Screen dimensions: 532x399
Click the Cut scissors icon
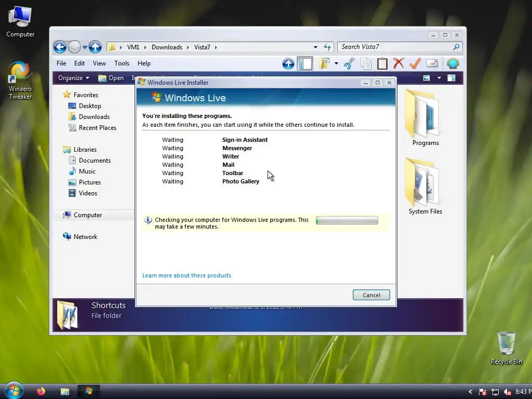(349, 63)
